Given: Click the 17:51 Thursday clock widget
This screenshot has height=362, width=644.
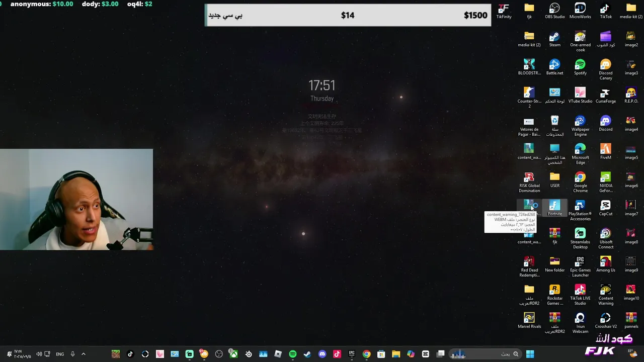Looking at the screenshot, I should [x=322, y=90].
